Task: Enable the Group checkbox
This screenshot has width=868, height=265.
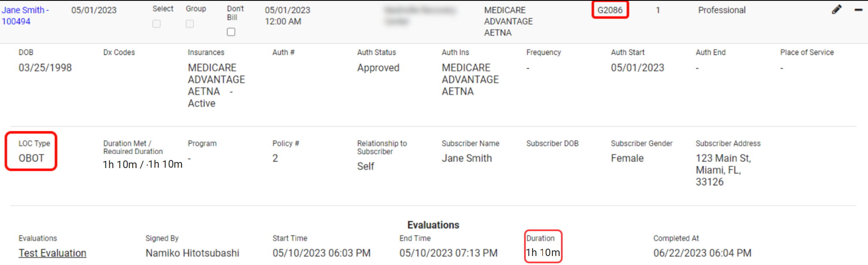Action: coord(190,24)
